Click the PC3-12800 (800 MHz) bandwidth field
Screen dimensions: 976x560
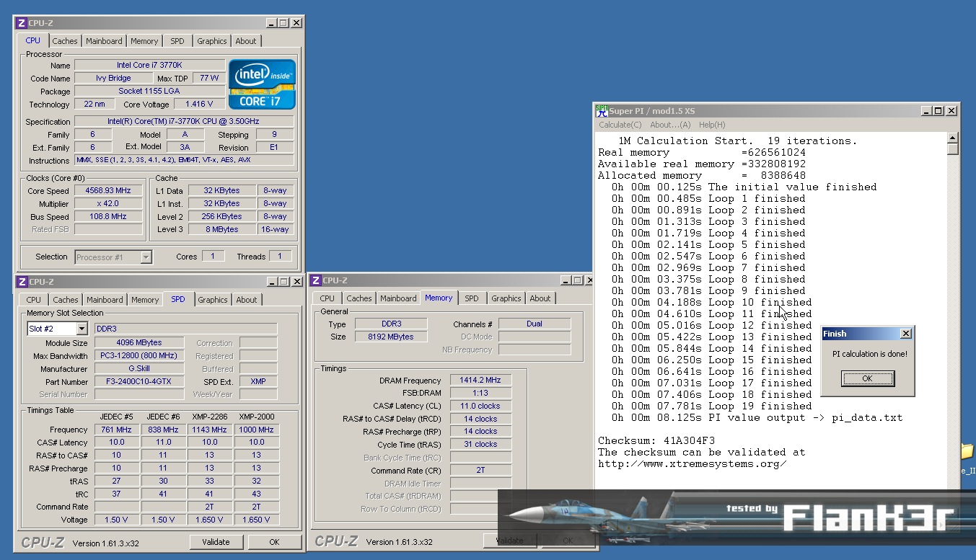tap(139, 356)
